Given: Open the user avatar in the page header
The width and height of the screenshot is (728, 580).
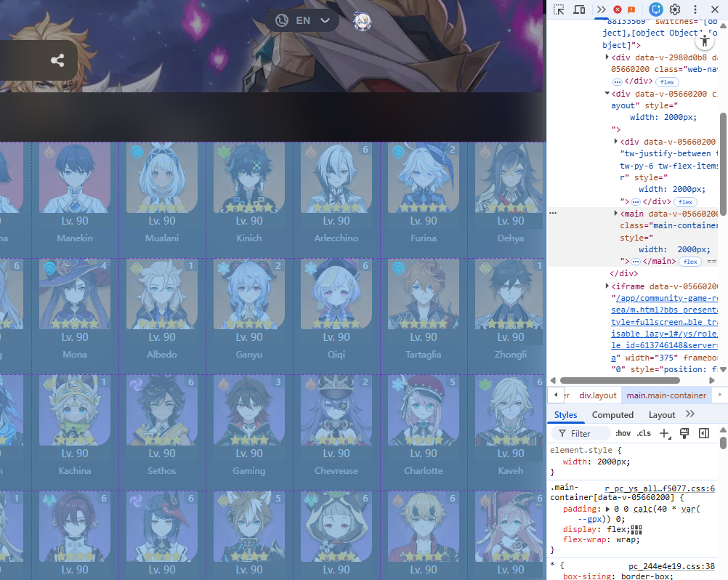Looking at the screenshot, I should [x=362, y=21].
